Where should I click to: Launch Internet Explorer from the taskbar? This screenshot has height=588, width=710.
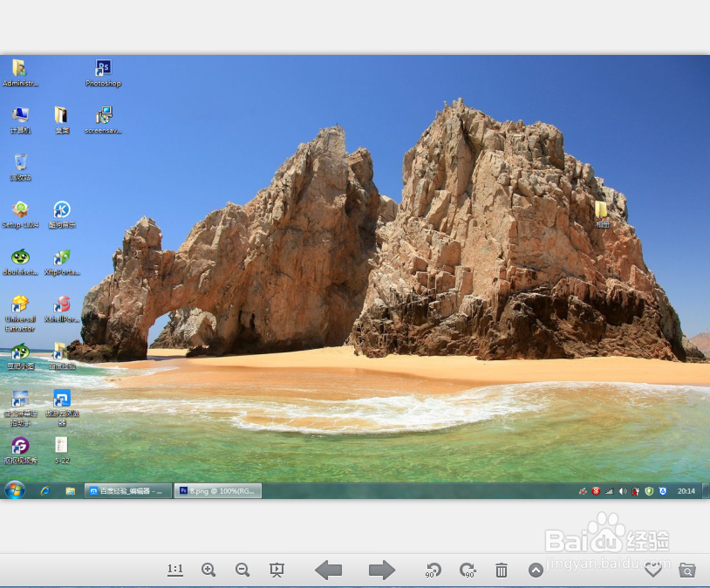pyautogui.click(x=44, y=490)
